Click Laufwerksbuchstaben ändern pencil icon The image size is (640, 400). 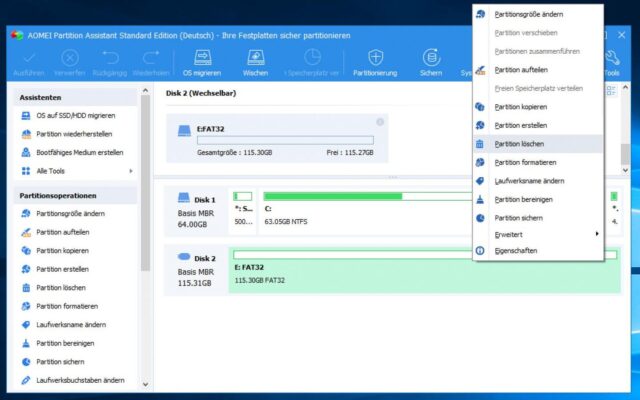pyautogui.click(x=26, y=380)
